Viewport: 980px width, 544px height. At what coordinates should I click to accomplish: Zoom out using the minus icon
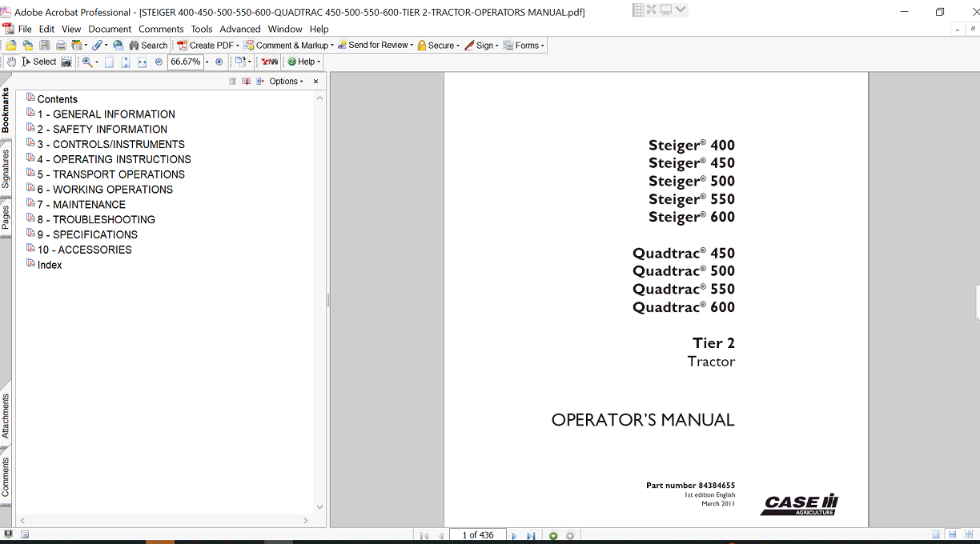[x=159, y=62]
